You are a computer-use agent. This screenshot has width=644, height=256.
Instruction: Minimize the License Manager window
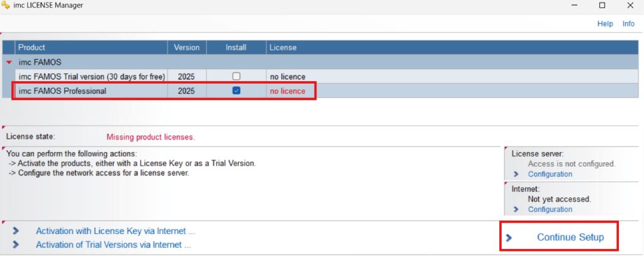click(574, 6)
